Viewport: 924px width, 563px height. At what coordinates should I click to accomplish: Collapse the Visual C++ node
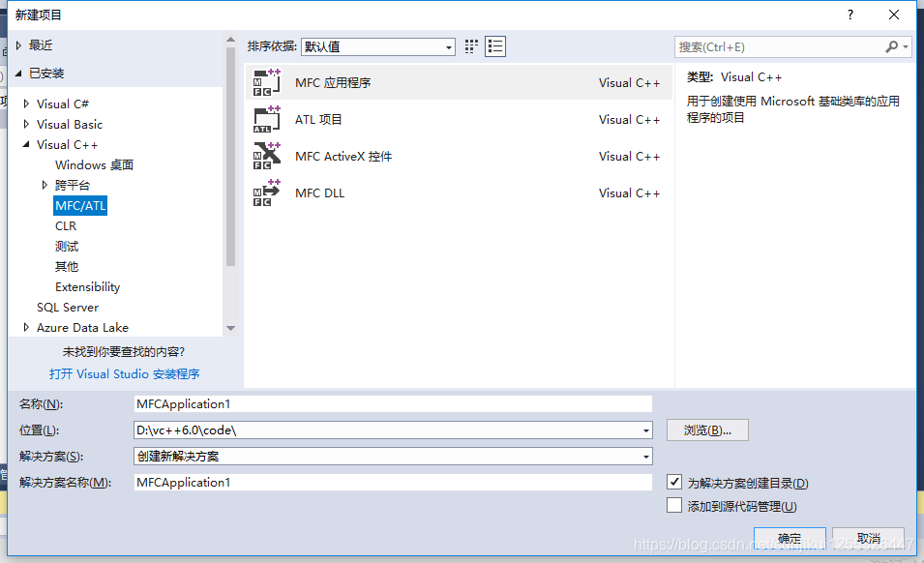(x=26, y=144)
